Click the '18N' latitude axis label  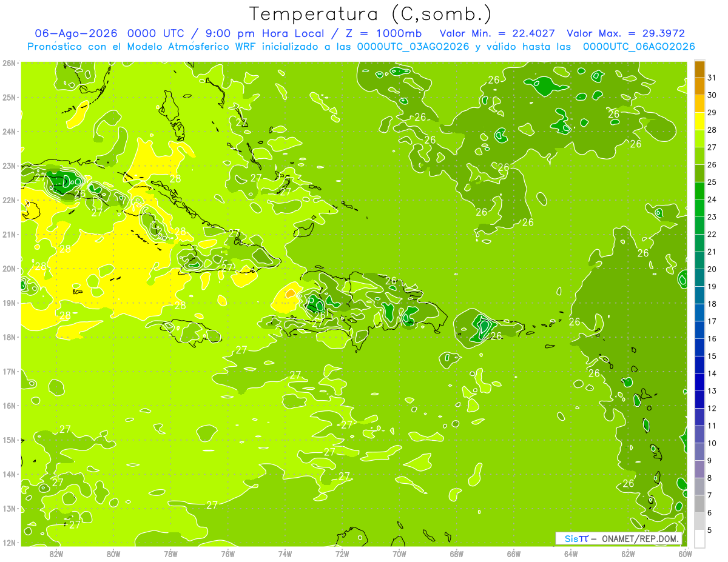click(9, 337)
